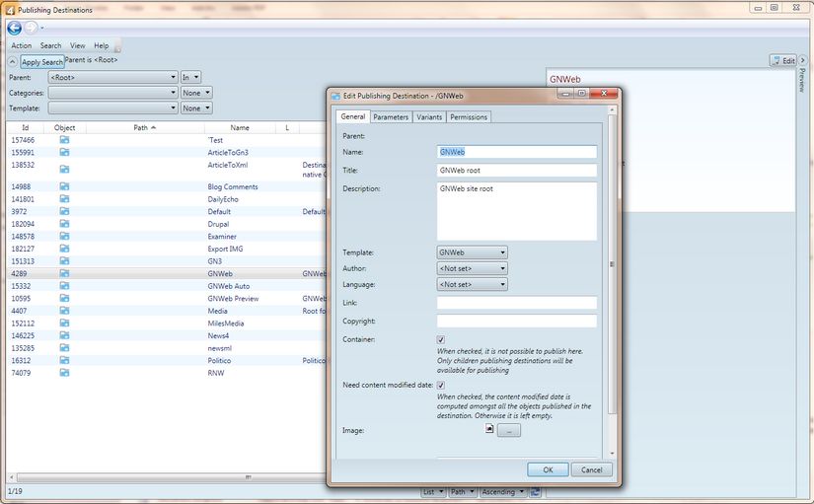Toggle Need content modified date checkbox

(441, 385)
